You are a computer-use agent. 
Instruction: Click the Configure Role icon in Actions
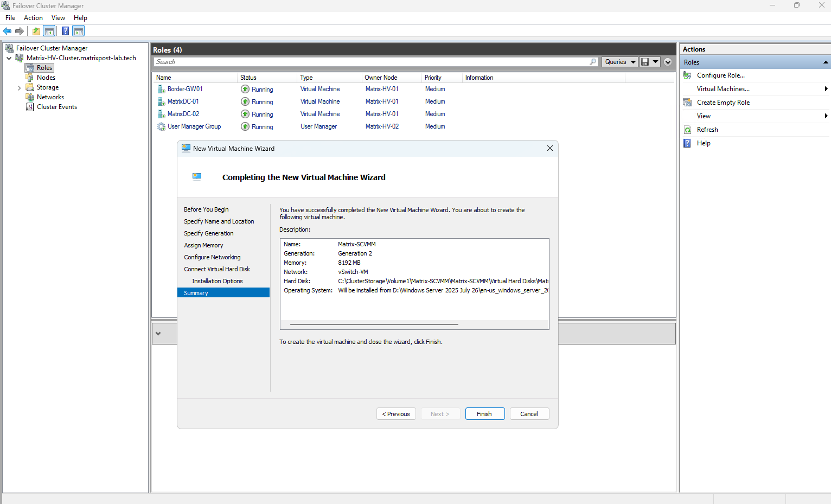click(x=687, y=75)
